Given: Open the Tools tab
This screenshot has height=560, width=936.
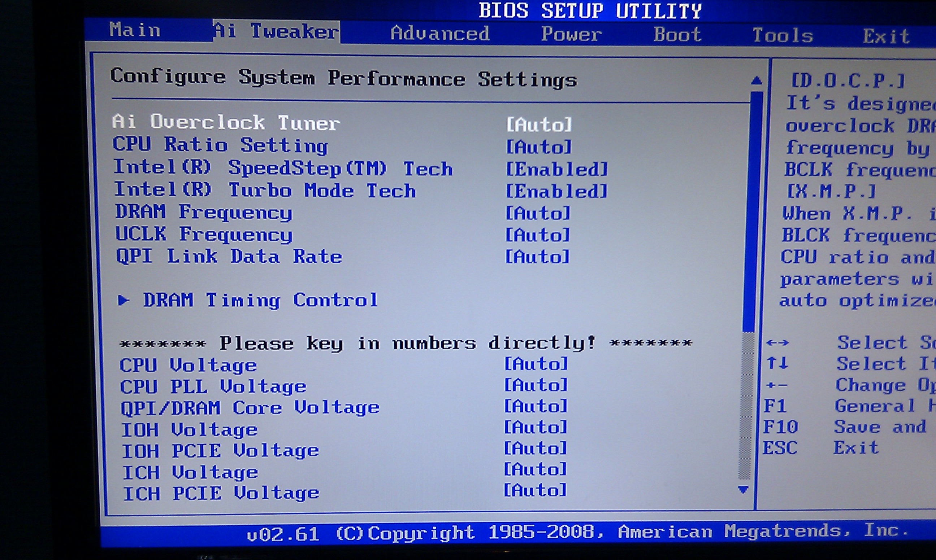Looking at the screenshot, I should (782, 35).
